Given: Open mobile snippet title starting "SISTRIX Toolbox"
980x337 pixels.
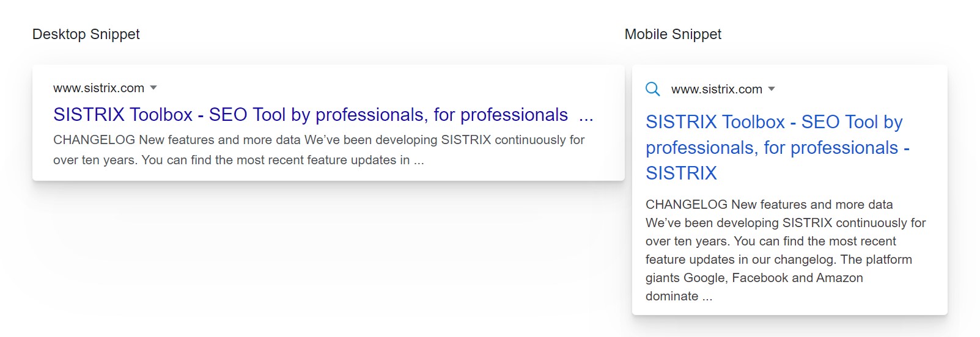Looking at the screenshot, I should click(x=773, y=122).
